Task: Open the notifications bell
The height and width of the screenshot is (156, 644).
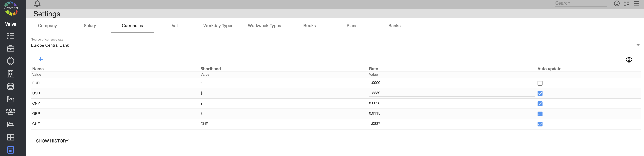Action: point(37,3)
